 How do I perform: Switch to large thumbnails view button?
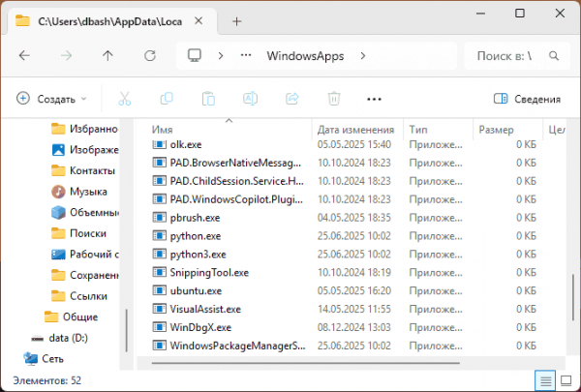click(x=566, y=380)
